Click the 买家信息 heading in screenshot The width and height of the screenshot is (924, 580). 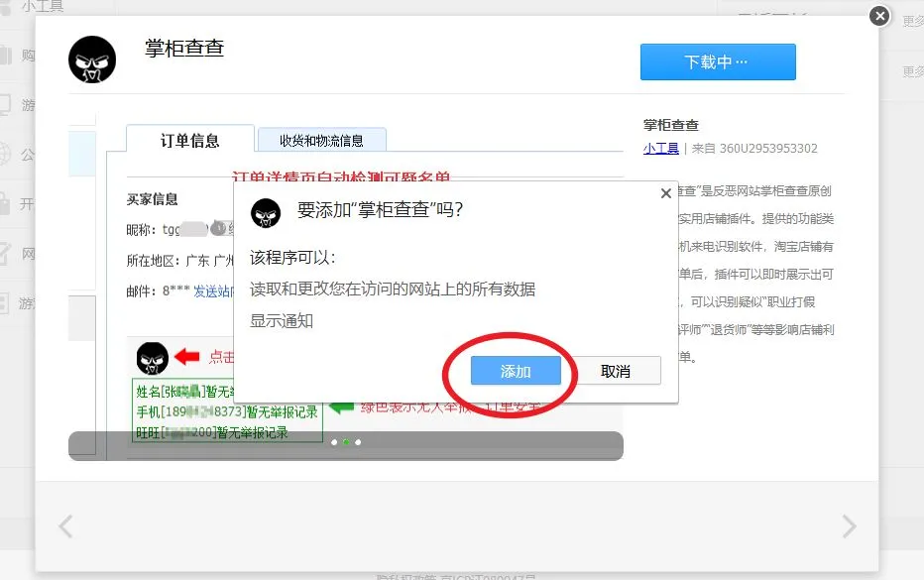click(x=152, y=199)
